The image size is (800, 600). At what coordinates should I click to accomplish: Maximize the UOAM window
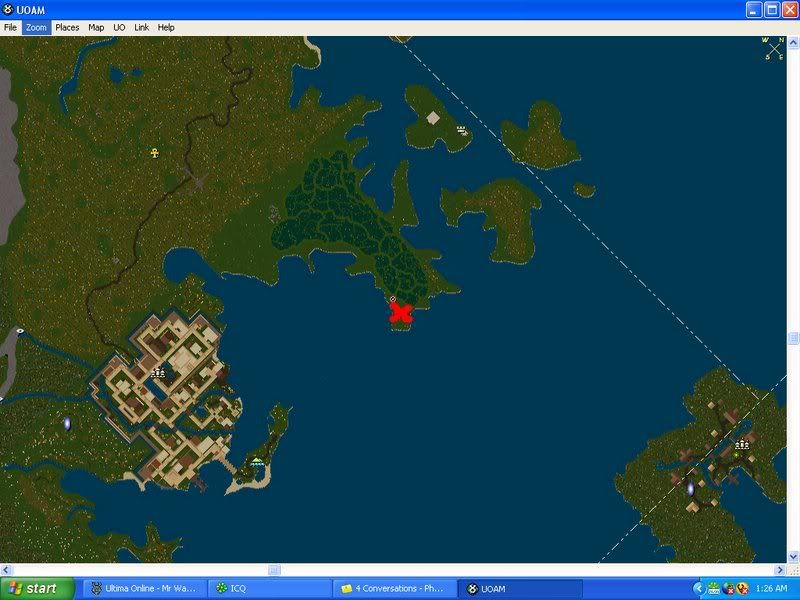(771, 10)
